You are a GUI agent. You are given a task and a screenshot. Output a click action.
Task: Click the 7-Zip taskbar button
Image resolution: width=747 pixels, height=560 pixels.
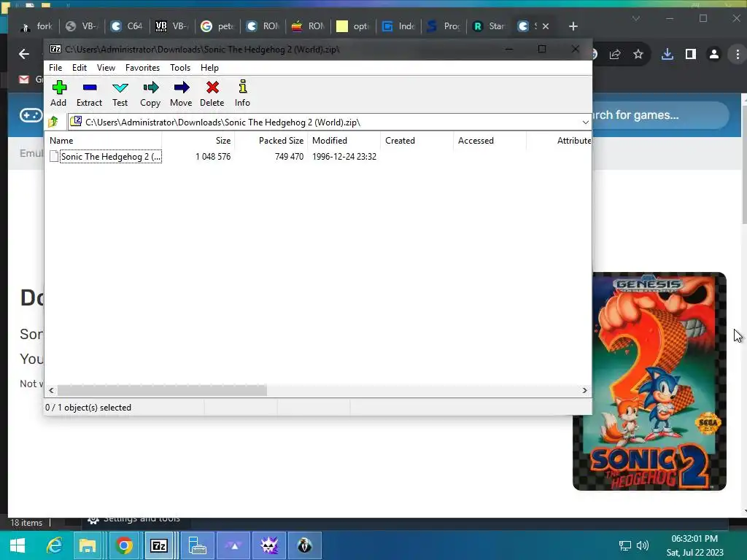[159, 545]
